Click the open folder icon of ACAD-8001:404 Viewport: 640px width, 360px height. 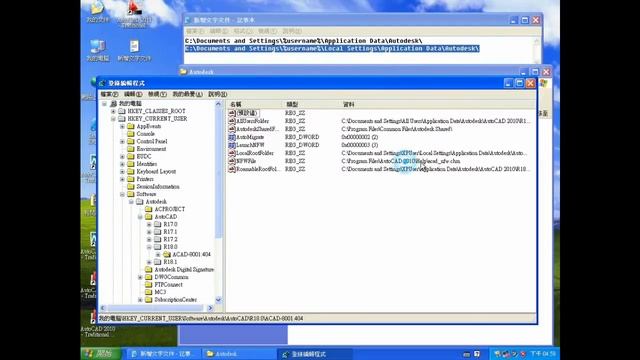(167, 254)
